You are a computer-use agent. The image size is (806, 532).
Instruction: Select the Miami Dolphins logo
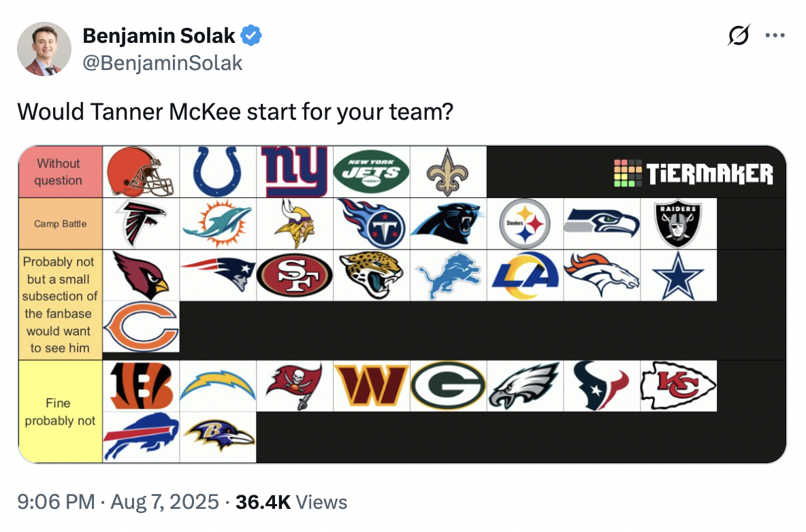click(x=217, y=224)
